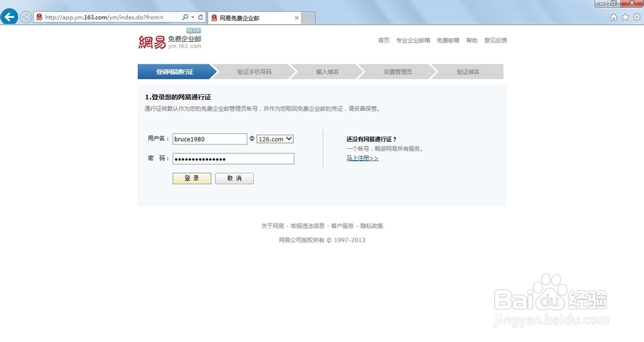644x342 pixels.
Task: Open the 帮助 navigation link
Action: [471, 40]
